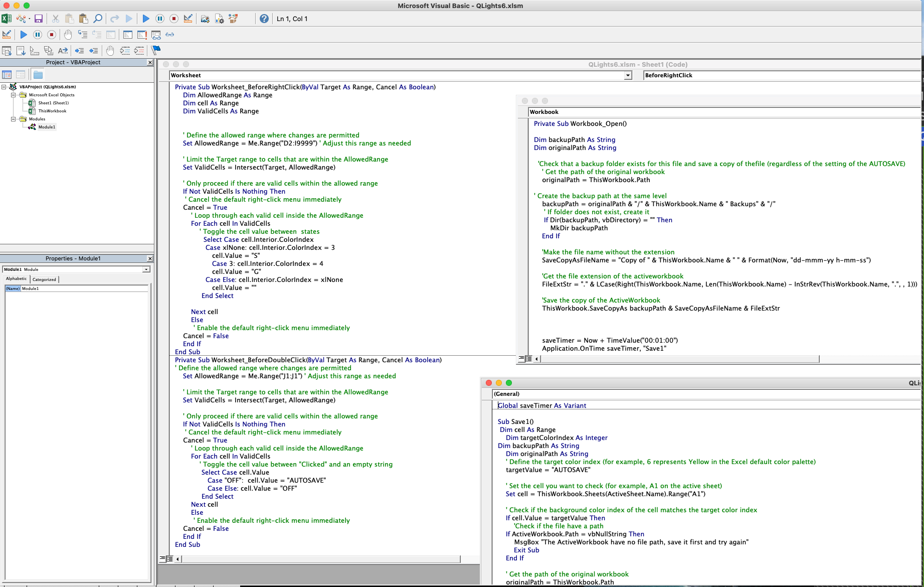Open the Find (magnifier) toolbar icon
Screen dimensions: 924x587
[98, 19]
